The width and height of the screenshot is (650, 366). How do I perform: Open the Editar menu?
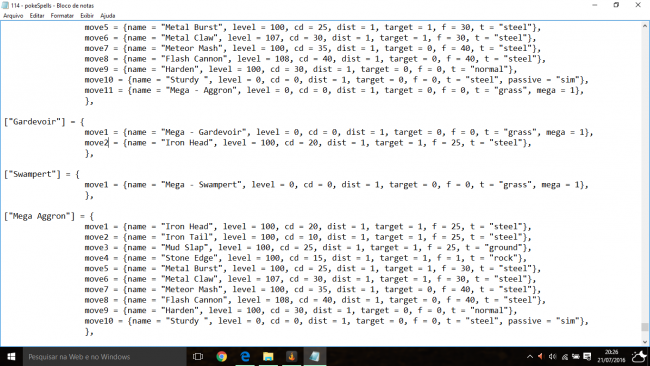coord(37,16)
